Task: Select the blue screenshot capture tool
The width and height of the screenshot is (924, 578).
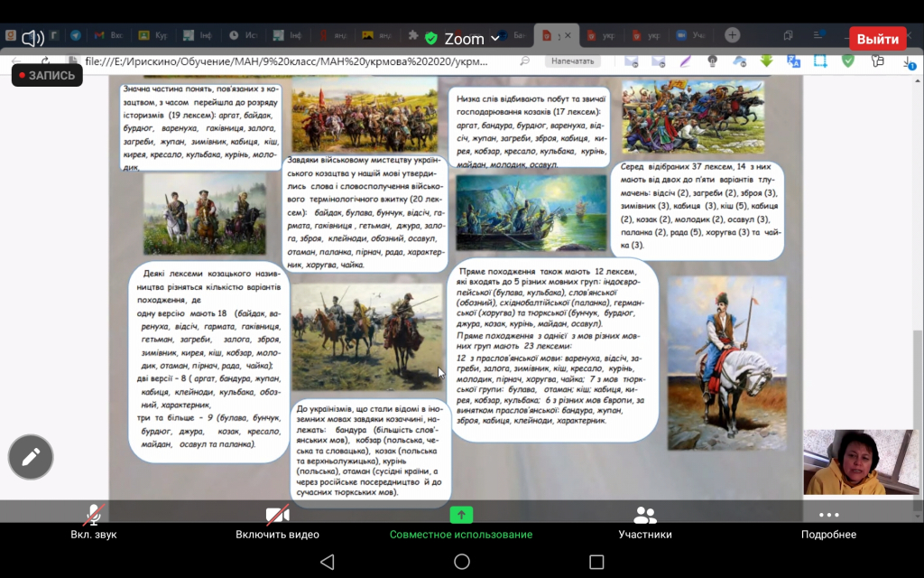Action: tap(820, 61)
